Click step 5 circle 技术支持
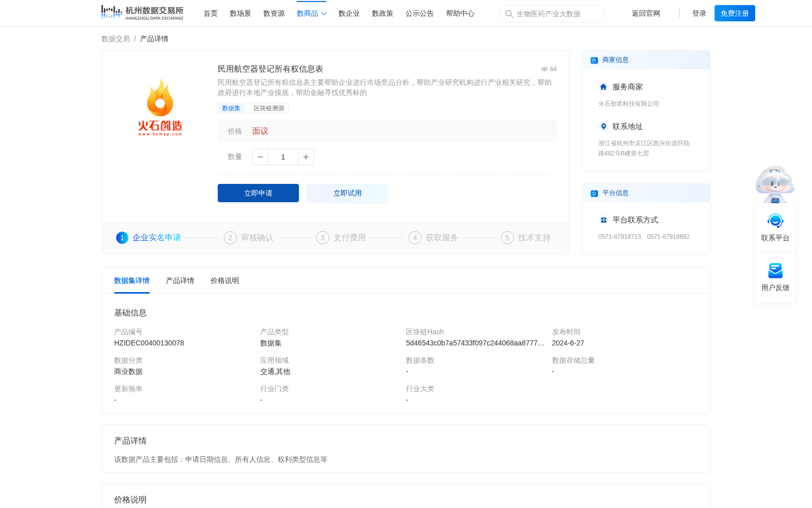812x508 pixels. click(x=507, y=238)
